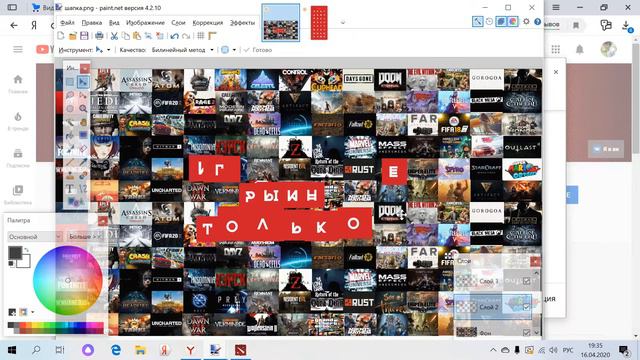Open the Эффекты menu
Viewport: 640px width, 360px height.
(x=242, y=22)
